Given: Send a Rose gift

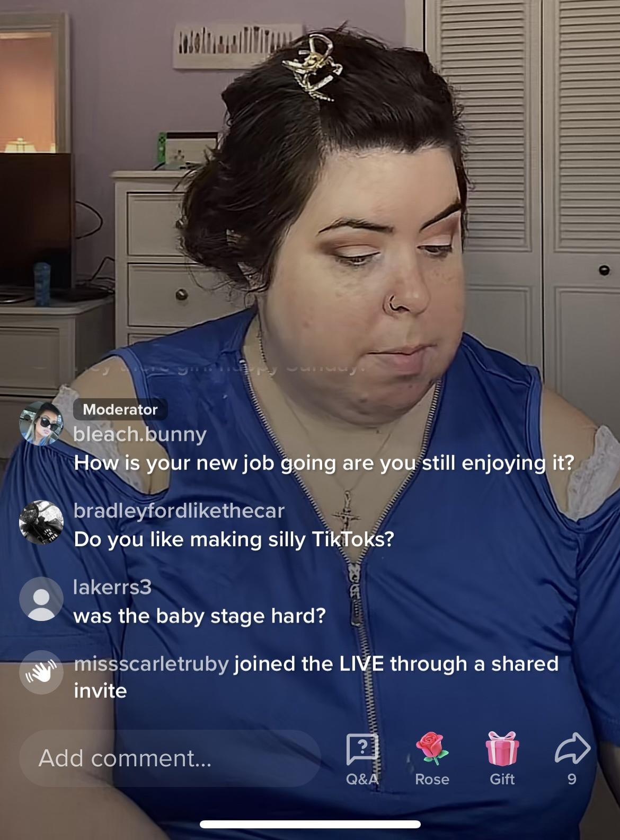Looking at the screenshot, I should 432,750.
